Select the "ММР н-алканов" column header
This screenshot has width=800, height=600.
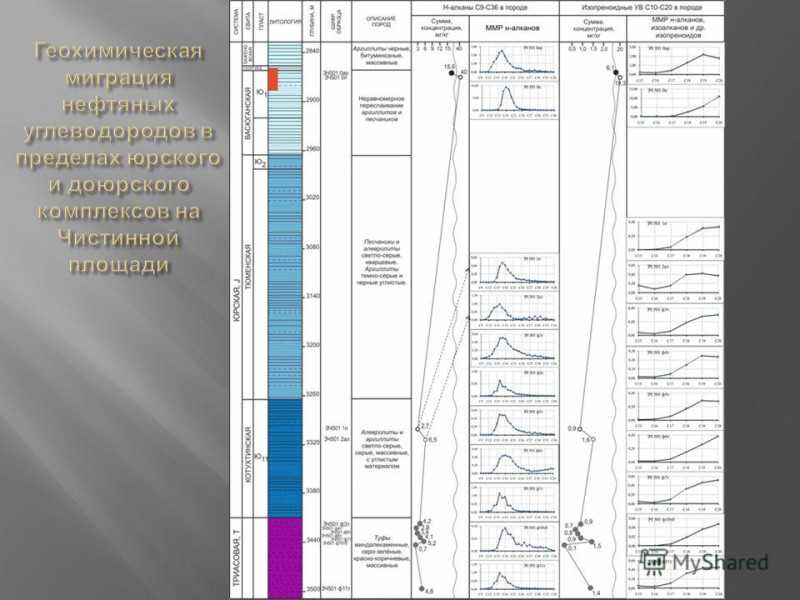click(x=513, y=28)
